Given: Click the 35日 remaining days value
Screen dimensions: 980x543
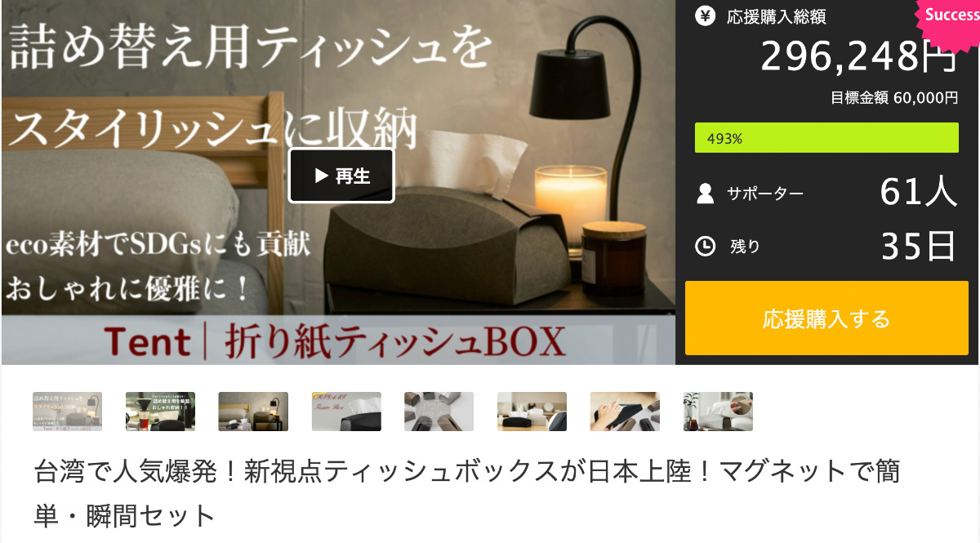Looking at the screenshot, I should 918,245.
